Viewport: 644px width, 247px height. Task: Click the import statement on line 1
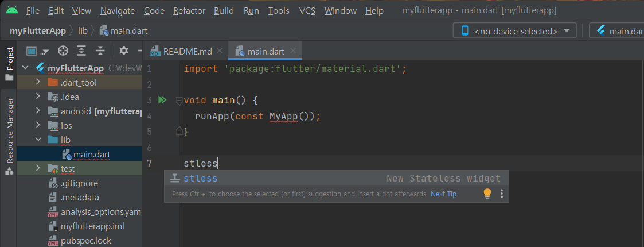(295, 68)
